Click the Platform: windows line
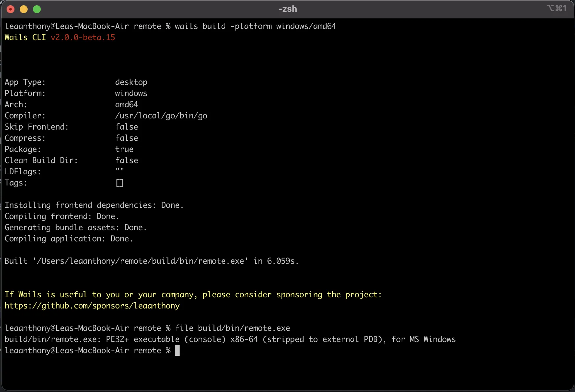 76,93
